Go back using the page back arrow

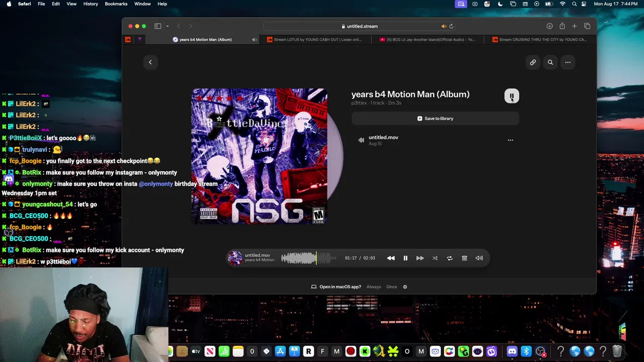click(150, 62)
